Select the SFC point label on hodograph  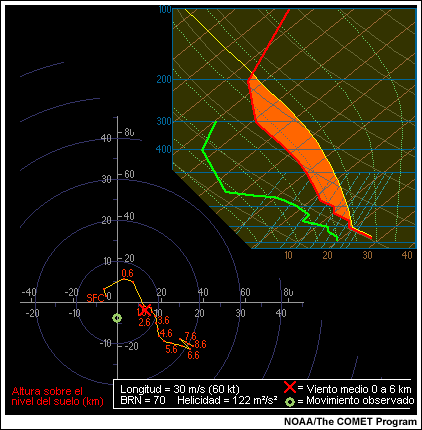click(96, 298)
